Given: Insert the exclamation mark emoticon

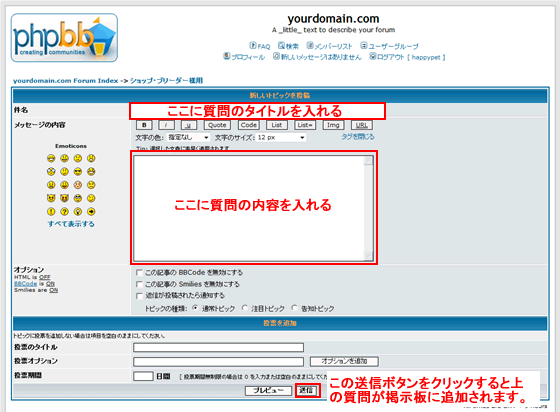Looking at the screenshot, I should (51, 212).
